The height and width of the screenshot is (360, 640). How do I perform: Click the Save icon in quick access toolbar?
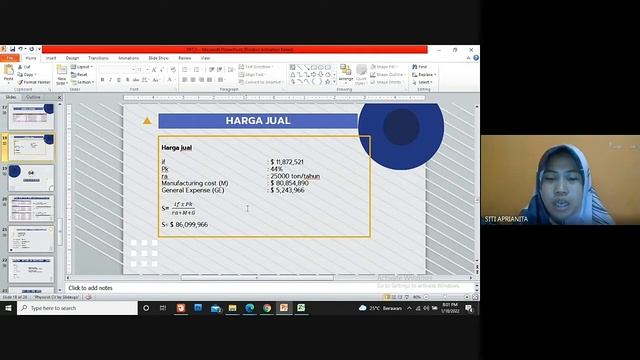(13, 49)
